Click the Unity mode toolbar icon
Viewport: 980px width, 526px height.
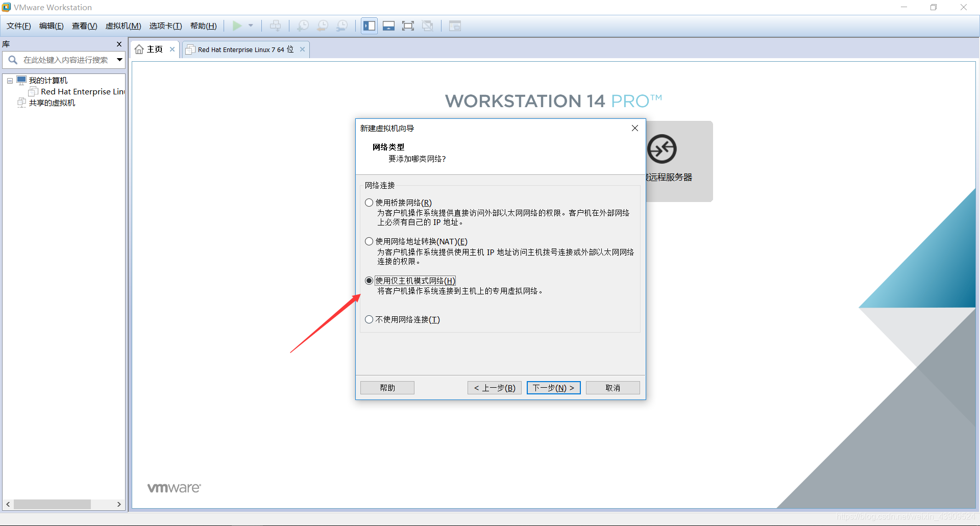[x=428, y=26]
